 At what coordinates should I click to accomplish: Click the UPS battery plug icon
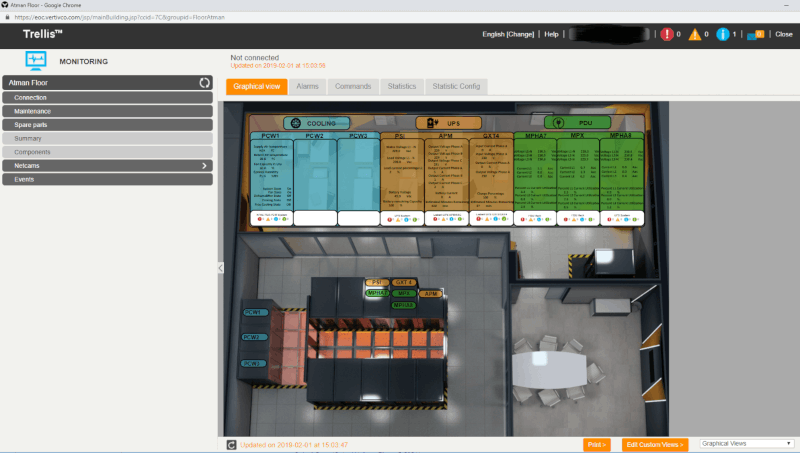(x=435, y=122)
